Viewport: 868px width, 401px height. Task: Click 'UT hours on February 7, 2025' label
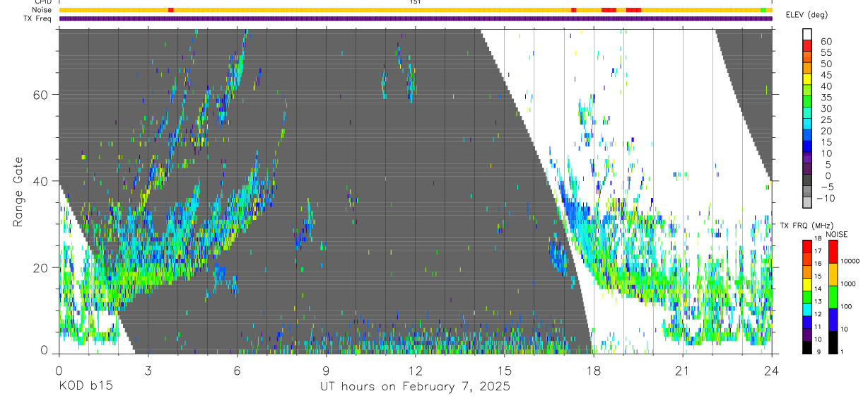[x=415, y=386]
